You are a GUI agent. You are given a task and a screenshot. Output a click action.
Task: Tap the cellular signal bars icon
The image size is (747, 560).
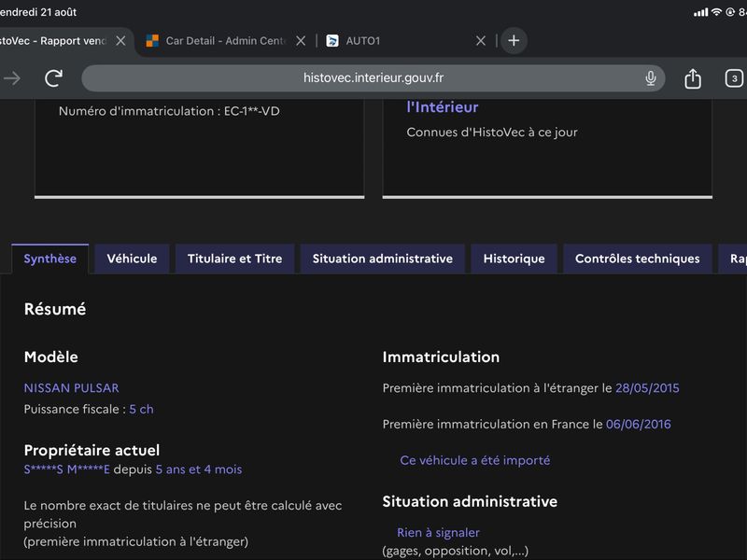(701, 12)
